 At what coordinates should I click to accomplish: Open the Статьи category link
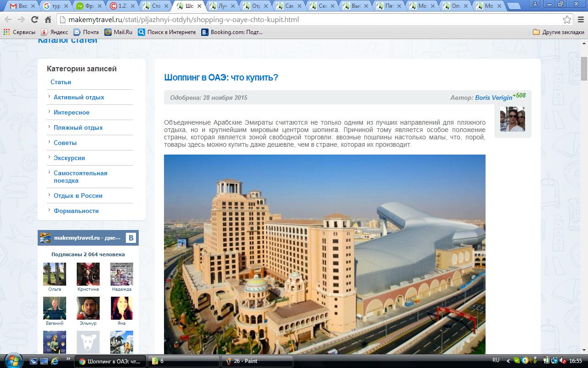click(61, 82)
